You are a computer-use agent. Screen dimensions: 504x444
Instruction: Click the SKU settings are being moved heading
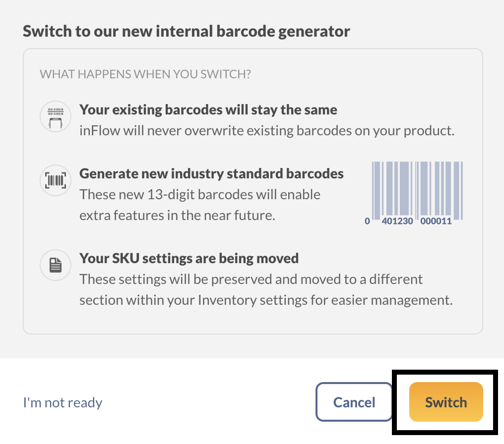click(189, 258)
